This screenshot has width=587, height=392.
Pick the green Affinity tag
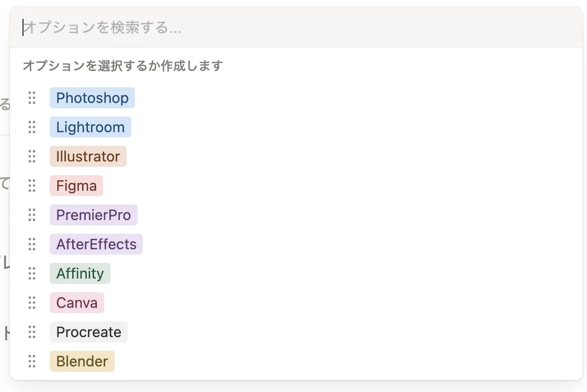click(80, 273)
